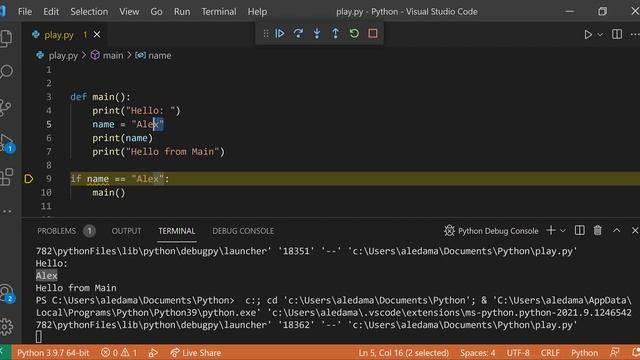Change file encoding UTF-8
The width and height of the screenshot is (640, 360).
[518, 353]
